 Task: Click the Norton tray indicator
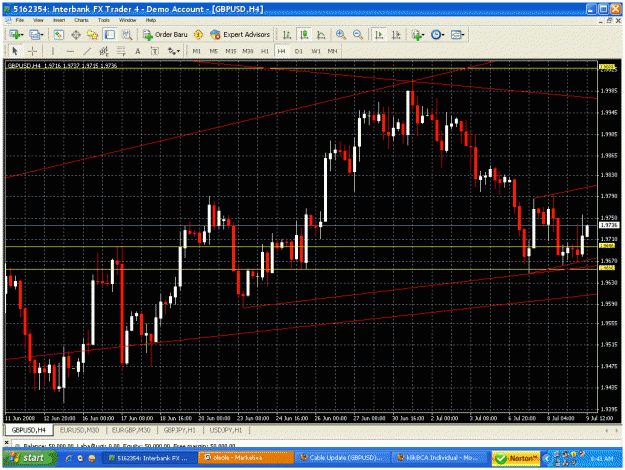click(516, 458)
